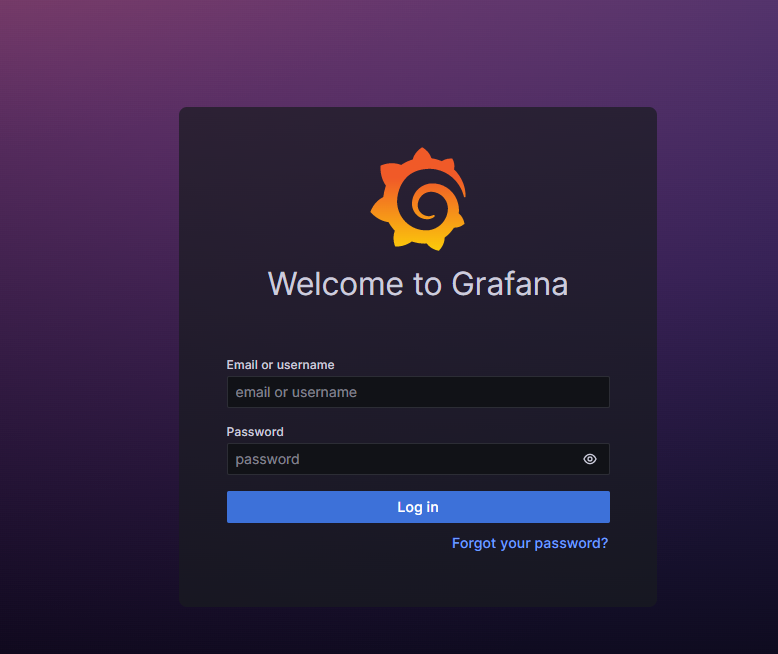Toggle password visibility eye icon

coord(589,459)
